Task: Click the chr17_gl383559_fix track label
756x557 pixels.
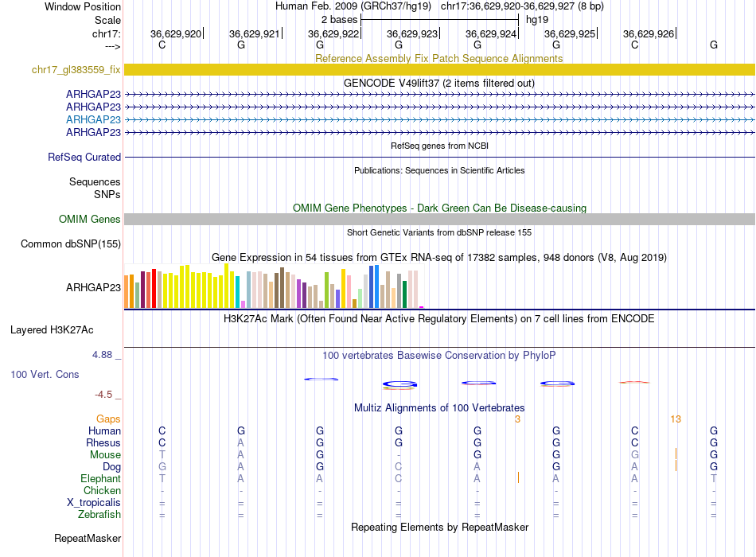Action: [x=76, y=70]
